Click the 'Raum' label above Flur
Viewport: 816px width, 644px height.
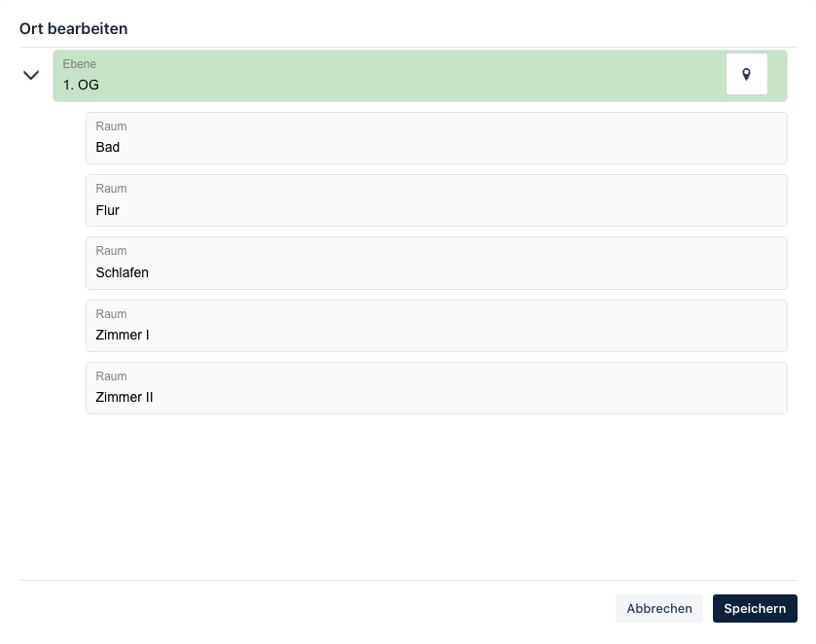111,189
